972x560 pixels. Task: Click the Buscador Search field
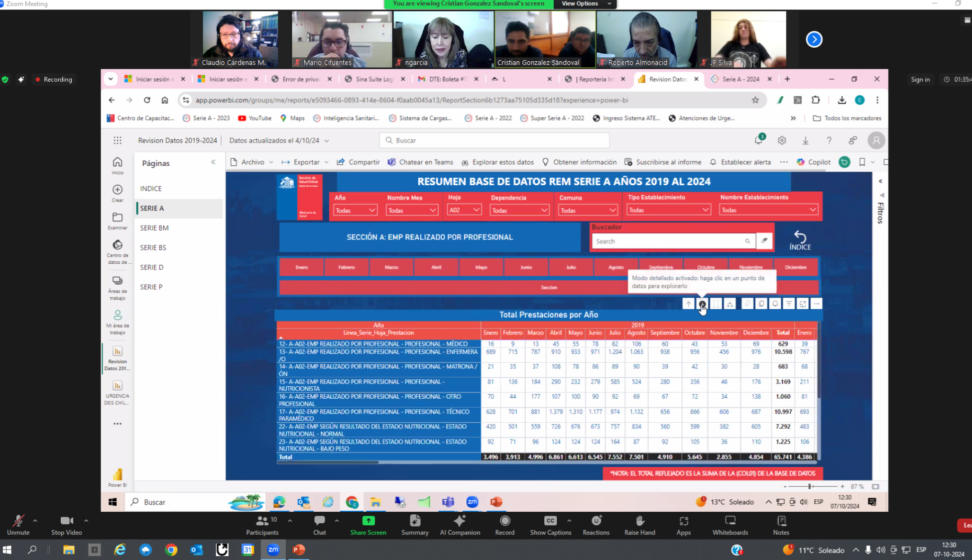pyautogui.click(x=673, y=241)
